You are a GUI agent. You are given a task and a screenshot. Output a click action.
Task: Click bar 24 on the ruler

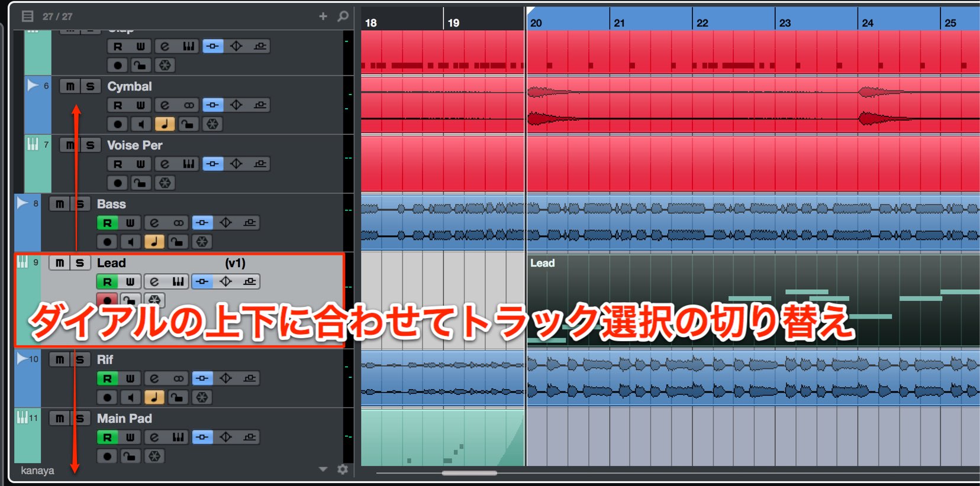[868, 22]
